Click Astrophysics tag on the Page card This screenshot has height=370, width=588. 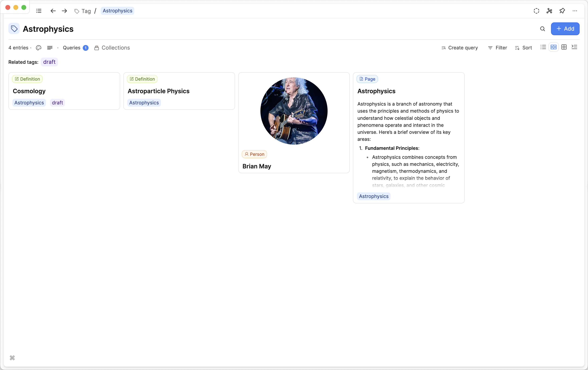pos(374,196)
